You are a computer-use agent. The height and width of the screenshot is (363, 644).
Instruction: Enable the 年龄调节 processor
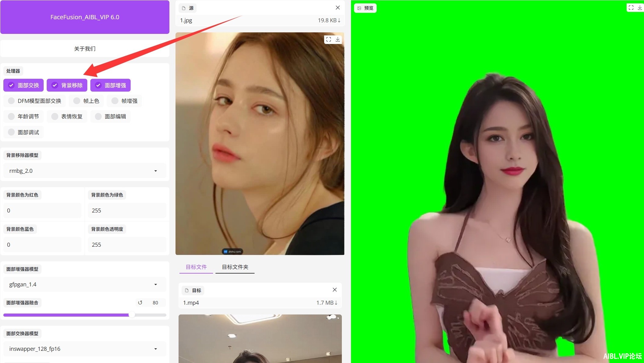(x=24, y=116)
